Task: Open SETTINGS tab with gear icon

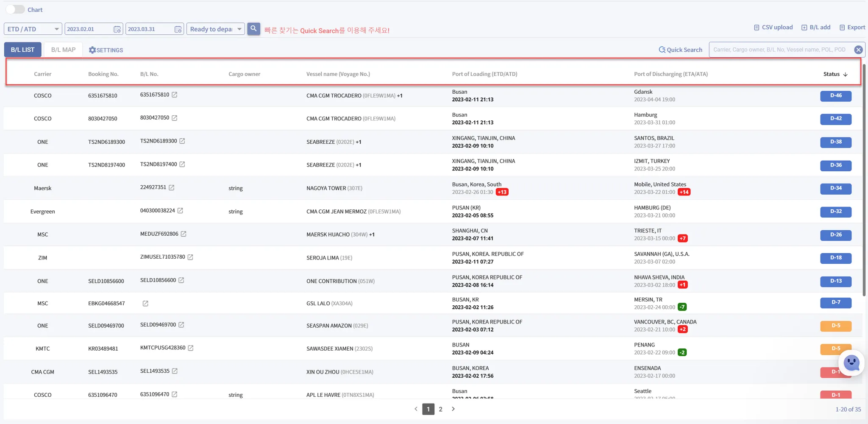Action: [106, 50]
